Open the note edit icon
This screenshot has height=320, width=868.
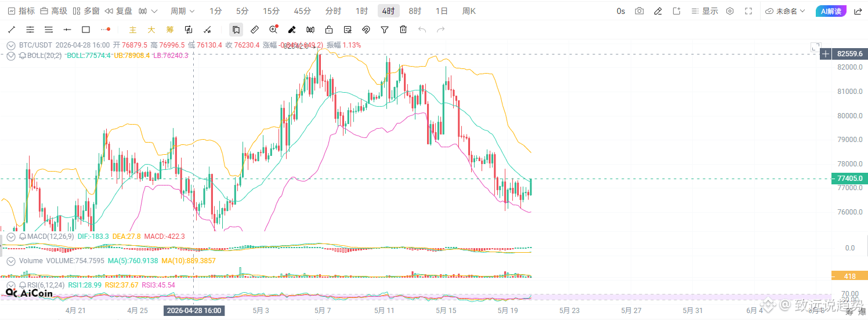348,30
